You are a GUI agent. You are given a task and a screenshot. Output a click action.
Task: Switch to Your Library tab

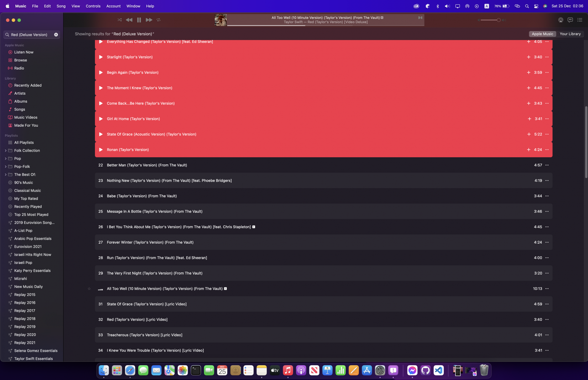coord(570,34)
